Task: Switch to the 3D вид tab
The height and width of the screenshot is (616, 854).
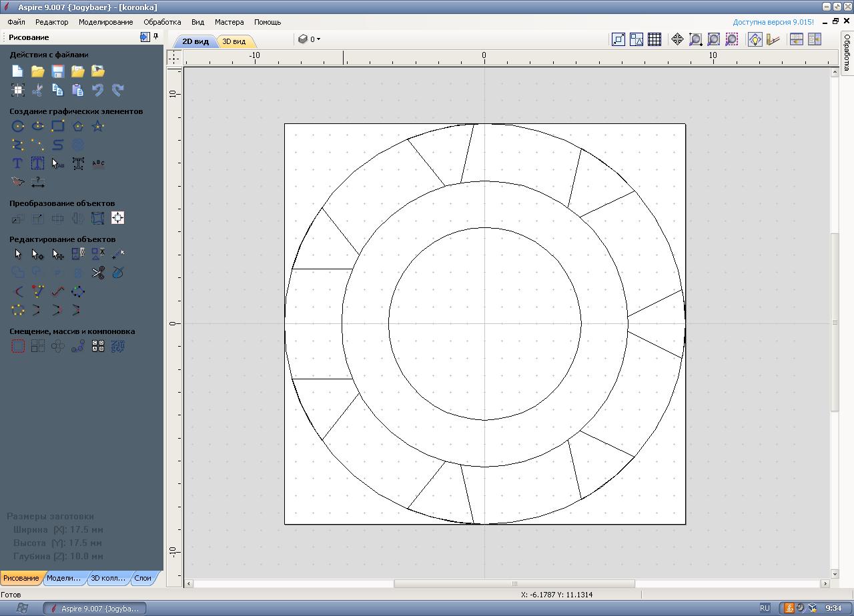Action: point(234,41)
